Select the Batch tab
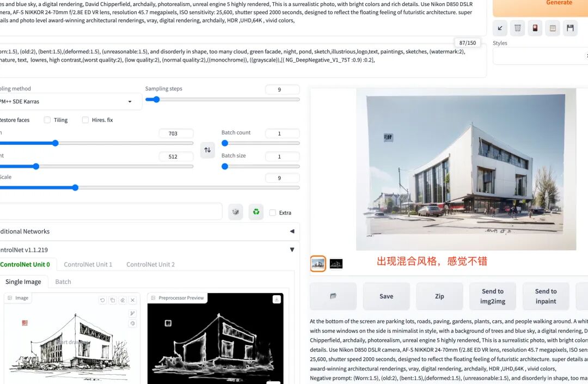 click(x=63, y=282)
